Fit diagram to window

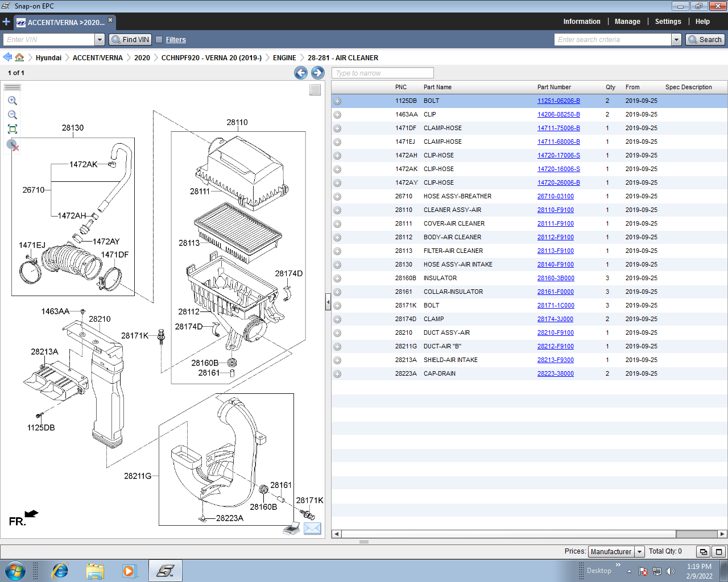pos(13,129)
